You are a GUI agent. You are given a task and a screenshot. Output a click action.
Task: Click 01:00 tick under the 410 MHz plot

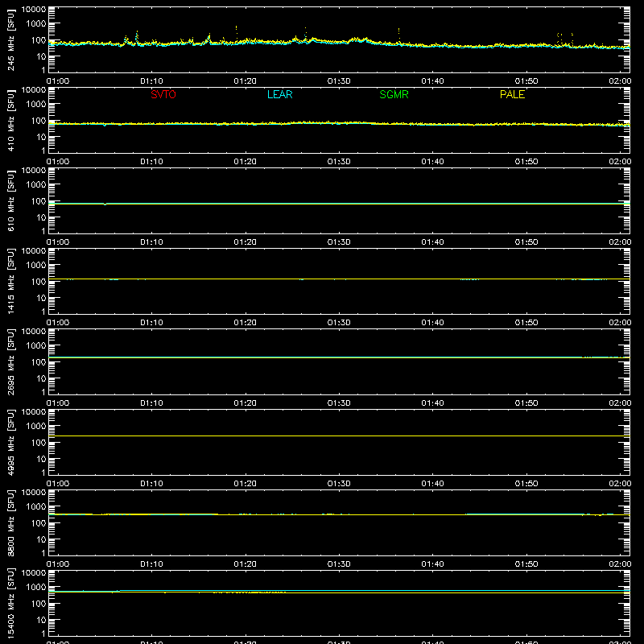[57, 162]
